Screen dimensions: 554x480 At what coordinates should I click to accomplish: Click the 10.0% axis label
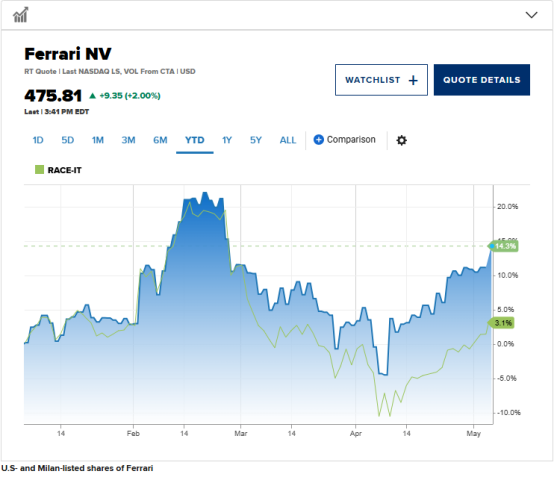507,275
